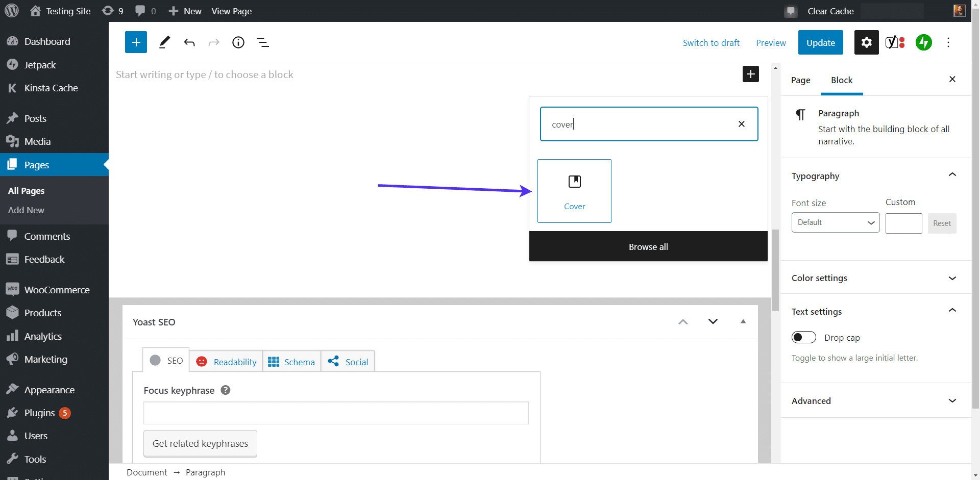This screenshot has width=980, height=480.
Task: Click the Update button
Action: pyautogui.click(x=820, y=42)
